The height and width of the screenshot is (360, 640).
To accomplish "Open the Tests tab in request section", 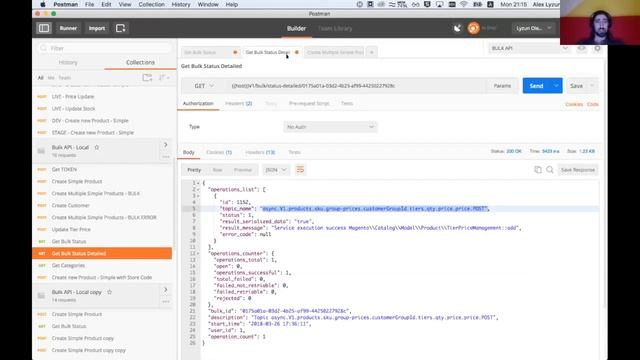I will [347, 103].
